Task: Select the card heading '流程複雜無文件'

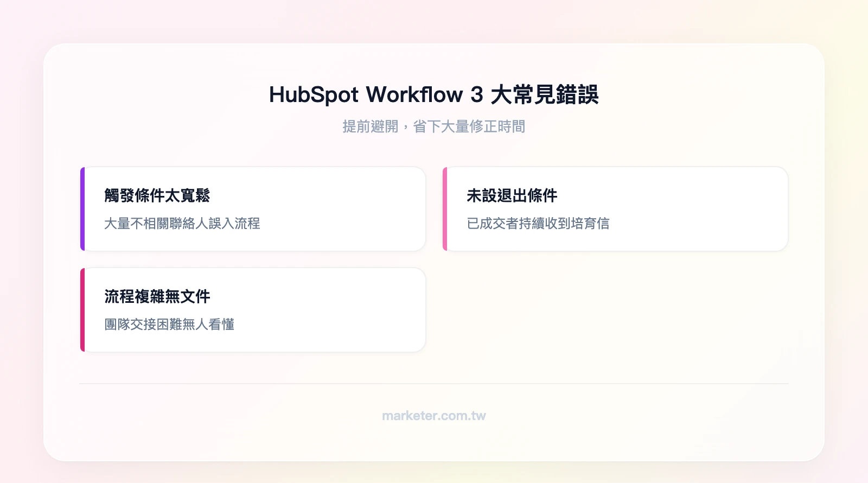Action: (x=157, y=296)
